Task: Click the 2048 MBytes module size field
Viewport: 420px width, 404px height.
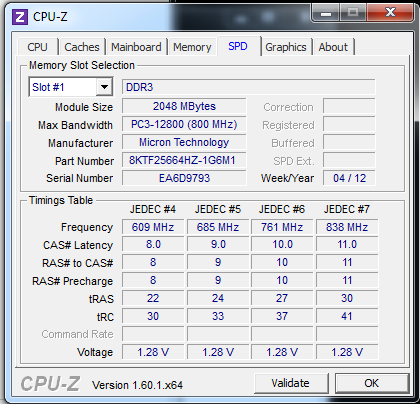Action: coord(184,106)
